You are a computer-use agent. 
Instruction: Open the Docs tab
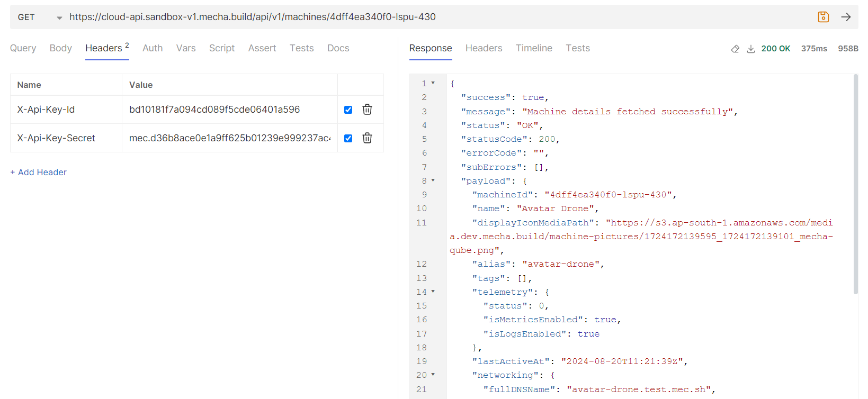(x=338, y=48)
